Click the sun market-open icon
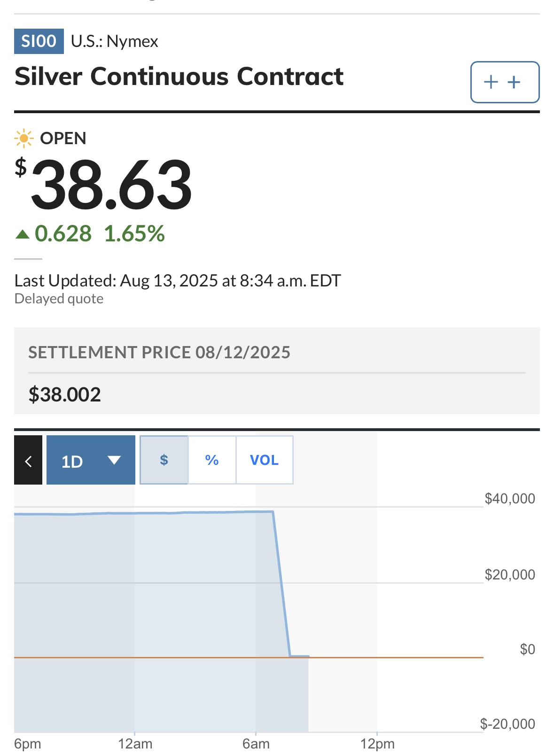The width and height of the screenshot is (554, 756). [23, 139]
